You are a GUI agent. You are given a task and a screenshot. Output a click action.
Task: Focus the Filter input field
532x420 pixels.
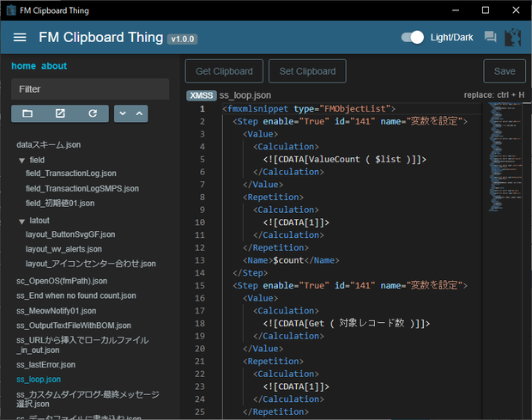tap(90, 89)
